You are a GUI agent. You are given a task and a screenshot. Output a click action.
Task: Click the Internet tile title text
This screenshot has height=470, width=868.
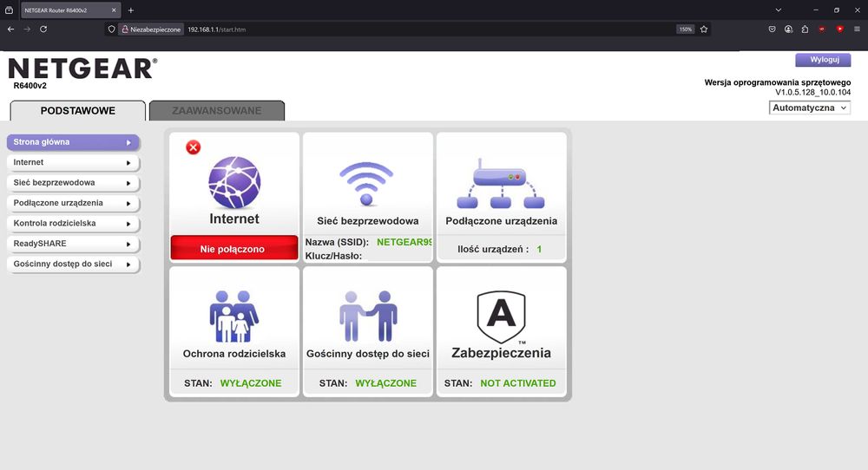pyautogui.click(x=234, y=219)
